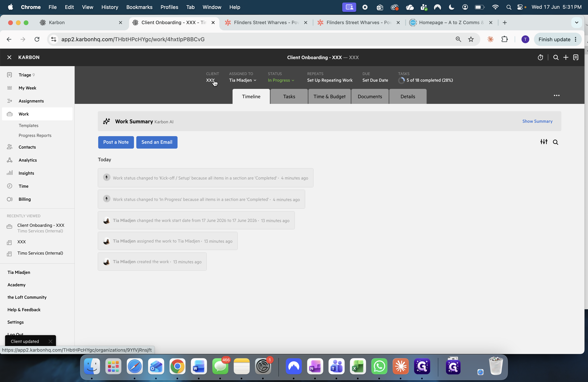Image resolution: width=588 pixels, height=382 pixels.
Task: Click the Finish update button
Action: (554, 39)
